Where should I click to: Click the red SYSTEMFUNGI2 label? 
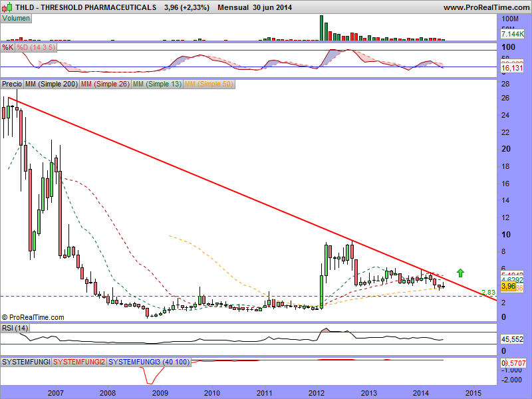[79, 362]
